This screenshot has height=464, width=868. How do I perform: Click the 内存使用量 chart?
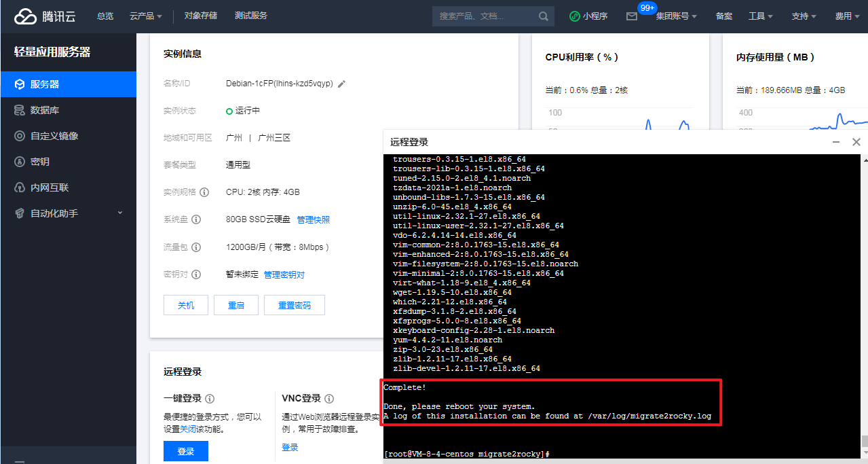802,117
